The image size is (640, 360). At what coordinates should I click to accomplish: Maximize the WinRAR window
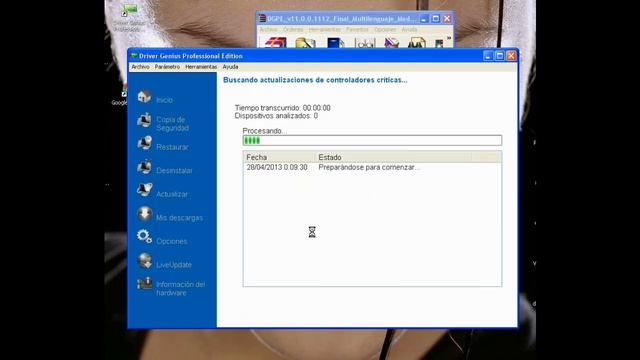pos(436,19)
